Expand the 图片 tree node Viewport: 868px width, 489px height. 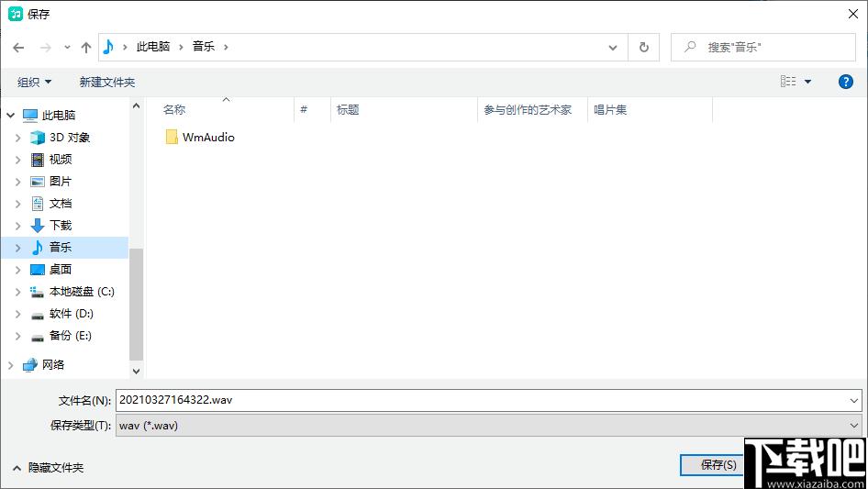17,182
